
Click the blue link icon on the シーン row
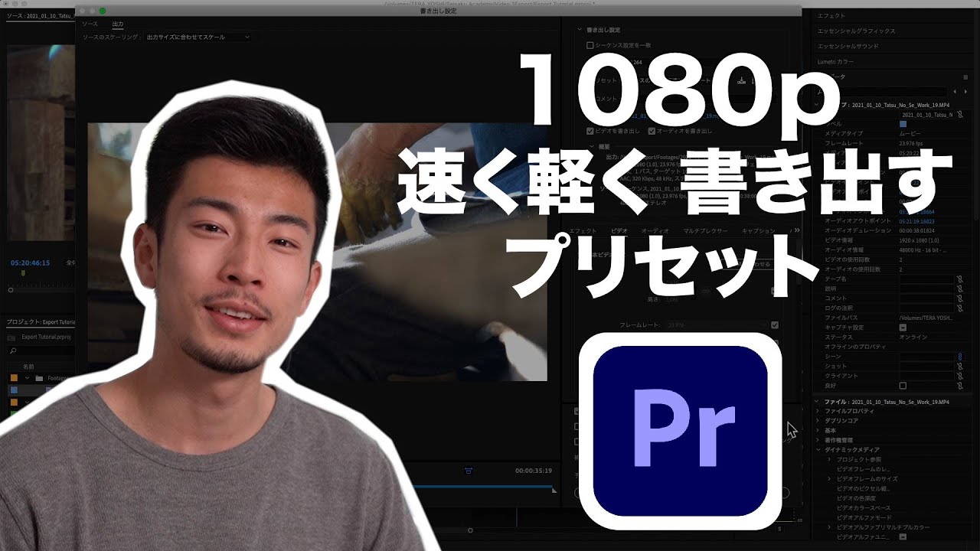[959, 357]
